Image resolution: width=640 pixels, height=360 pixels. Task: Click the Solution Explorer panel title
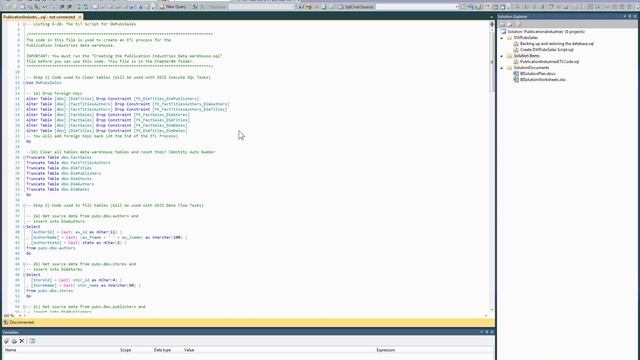coord(513,16)
